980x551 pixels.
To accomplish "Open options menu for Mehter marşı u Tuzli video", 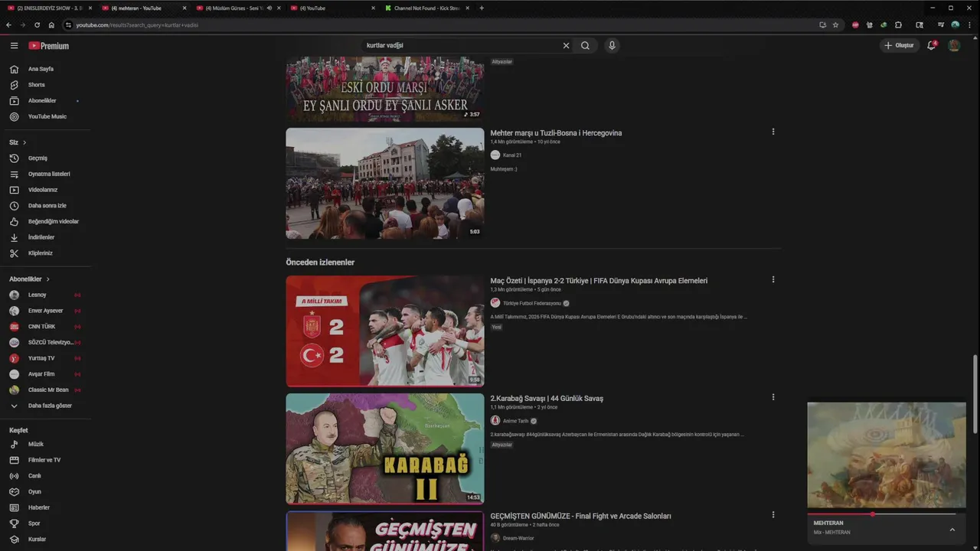I will 773,132.
